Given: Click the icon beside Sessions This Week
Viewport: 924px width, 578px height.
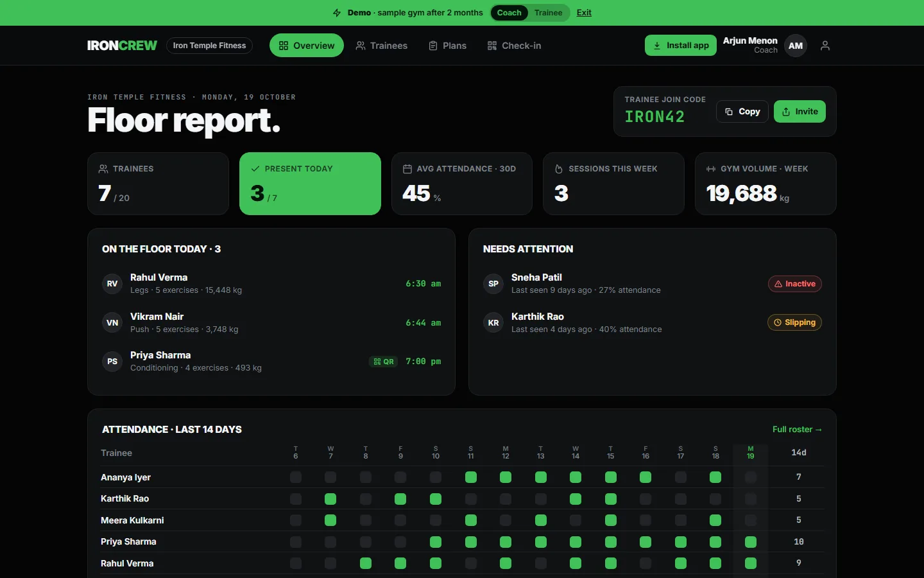Looking at the screenshot, I should [x=558, y=169].
